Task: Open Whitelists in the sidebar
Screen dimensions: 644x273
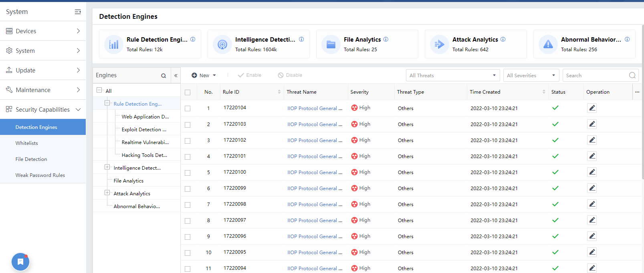Action: point(27,143)
